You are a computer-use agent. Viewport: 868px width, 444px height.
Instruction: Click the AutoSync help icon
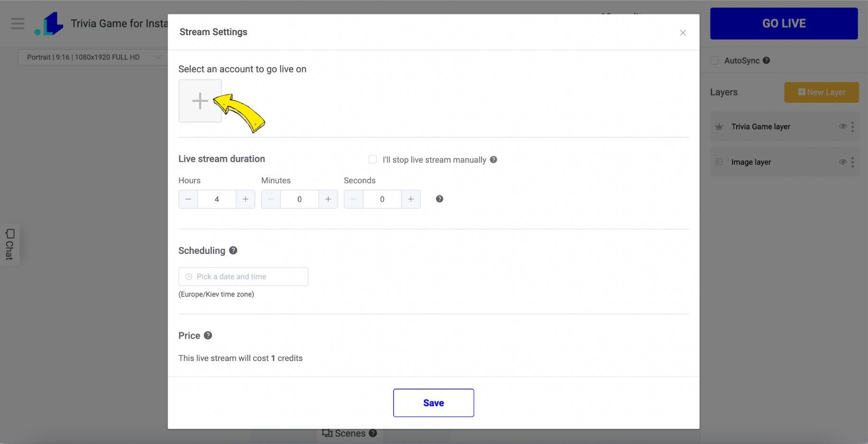coord(766,60)
